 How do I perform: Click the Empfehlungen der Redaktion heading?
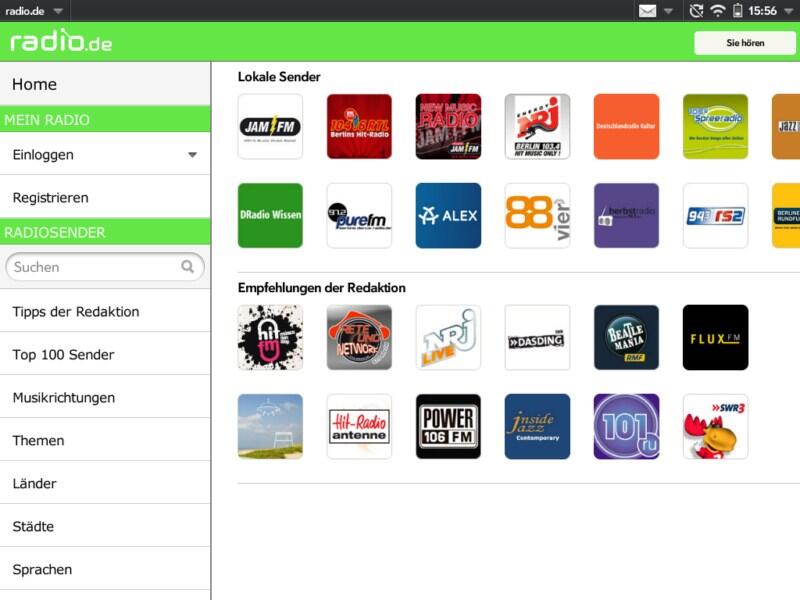coord(321,288)
